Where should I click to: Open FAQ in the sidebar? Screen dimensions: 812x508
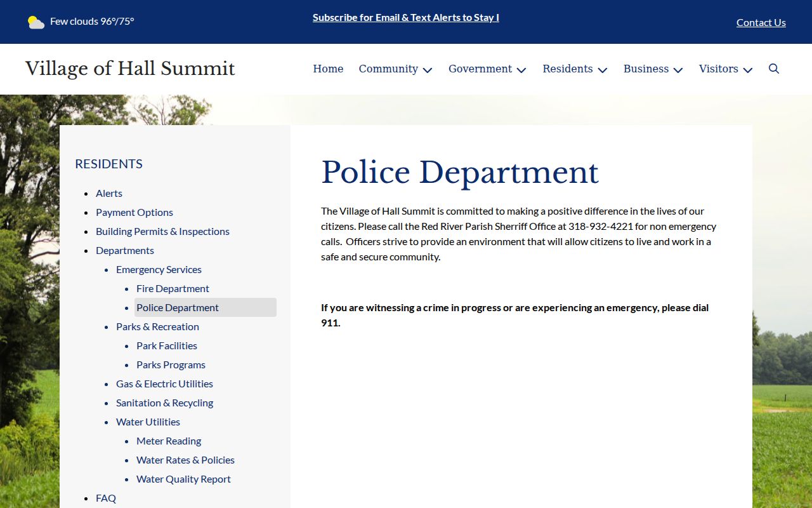[x=106, y=498]
